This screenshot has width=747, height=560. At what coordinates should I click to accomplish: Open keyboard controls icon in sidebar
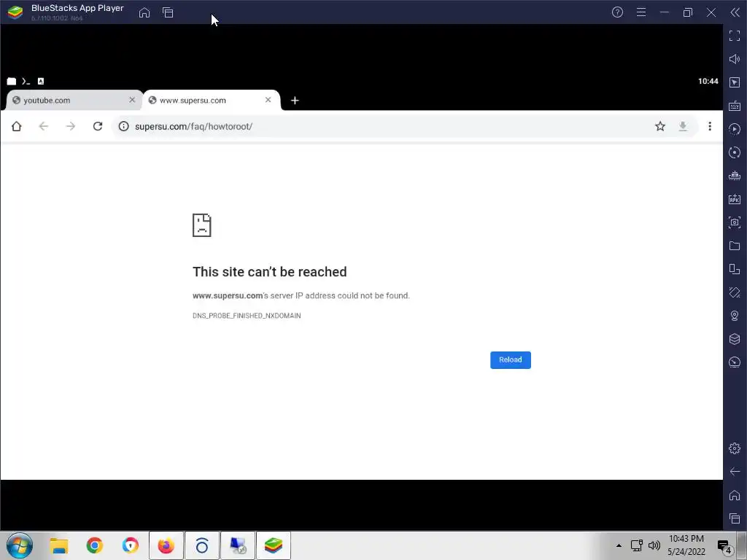735,106
